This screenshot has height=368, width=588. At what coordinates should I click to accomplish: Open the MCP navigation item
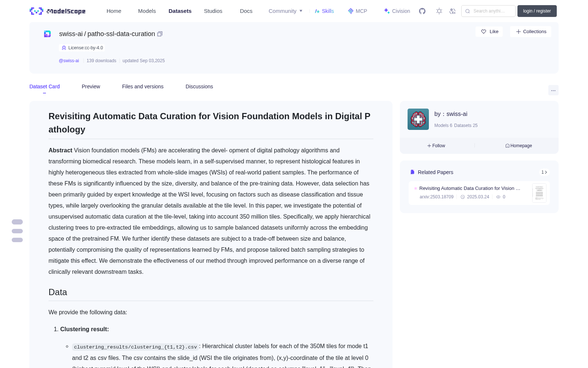[x=358, y=11]
